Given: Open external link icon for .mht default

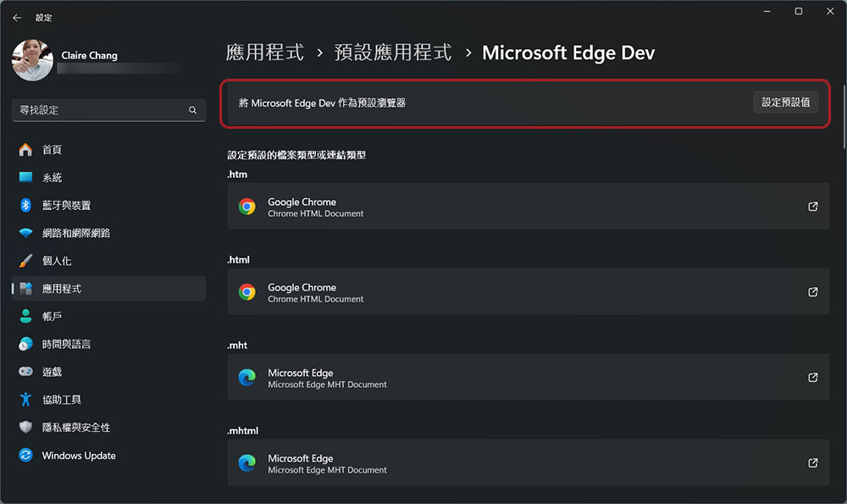Looking at the screenshot, I should pyautogui.click(x=812, y=377).
